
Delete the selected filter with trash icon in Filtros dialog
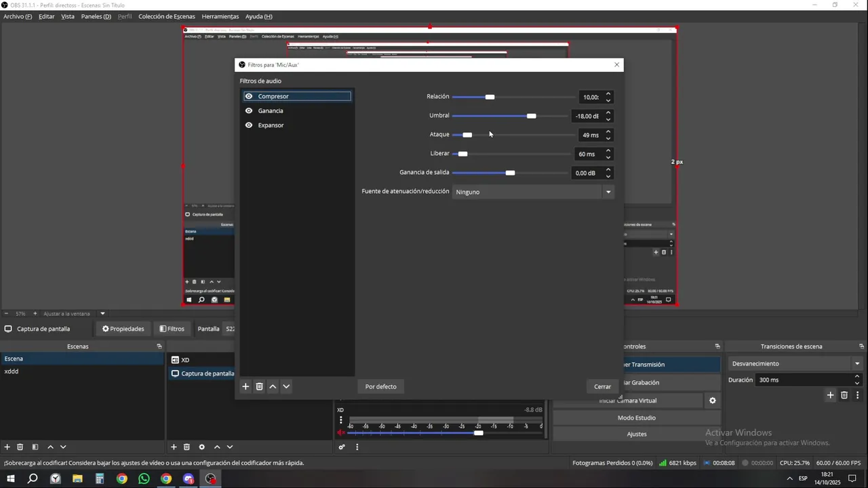pyautogui.click(x=259, y=386)
